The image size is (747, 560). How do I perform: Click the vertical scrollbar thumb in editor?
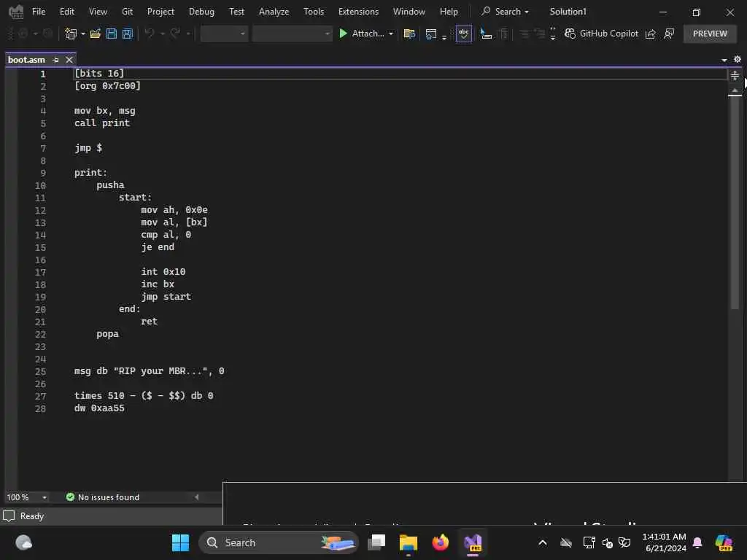click(x=735, y=203)
